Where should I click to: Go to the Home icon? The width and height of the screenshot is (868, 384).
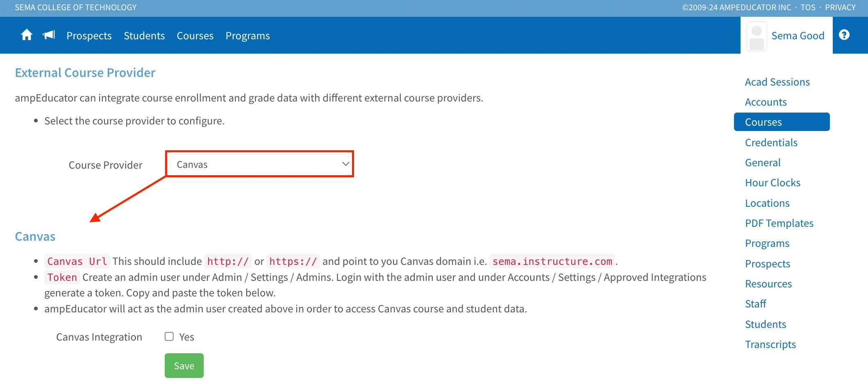(27, 35)
